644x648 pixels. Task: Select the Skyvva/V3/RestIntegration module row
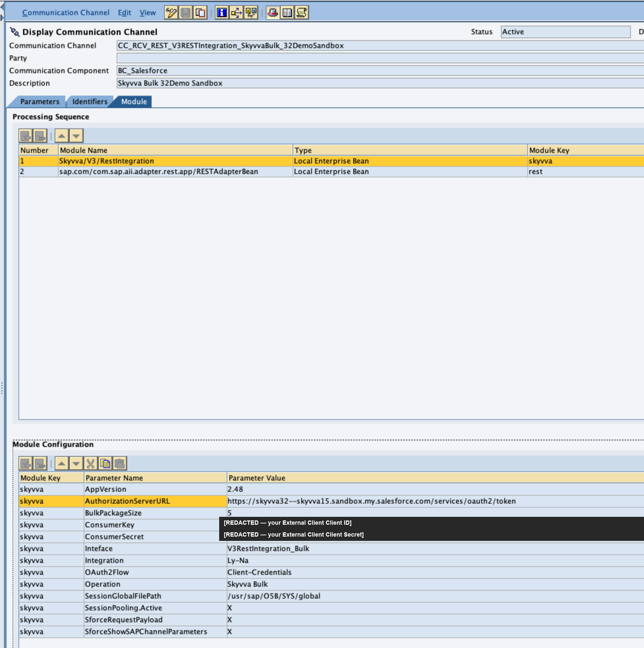coord(331,161)
